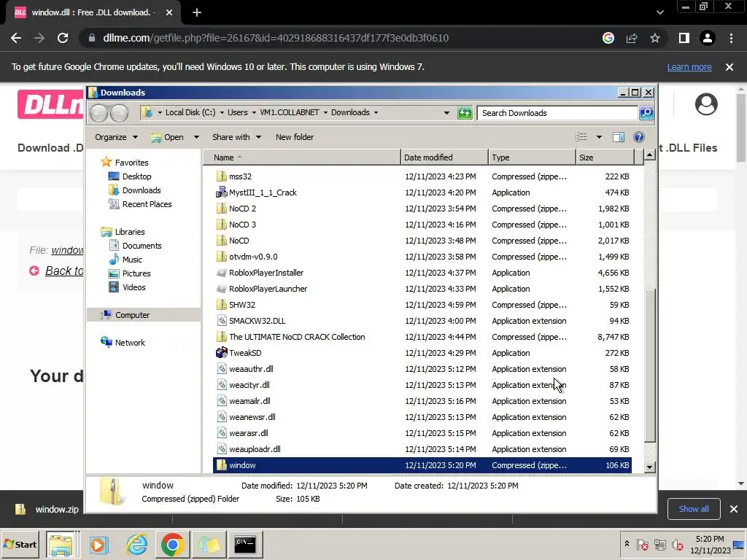Select Downloads in Favorites sidebar
747x560 pixels.
tap(134, 190)
